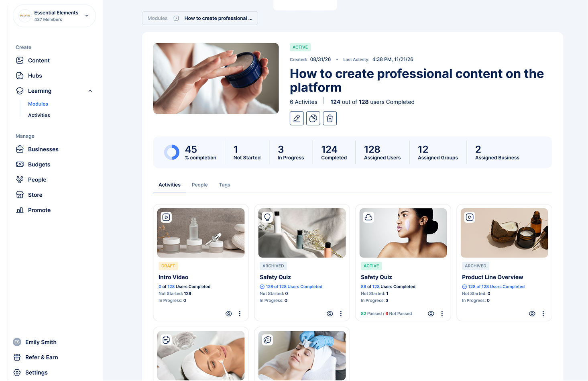Toggle active Safety Quiz eye icon
Screen dimensions: 588x381
(431, 314)
